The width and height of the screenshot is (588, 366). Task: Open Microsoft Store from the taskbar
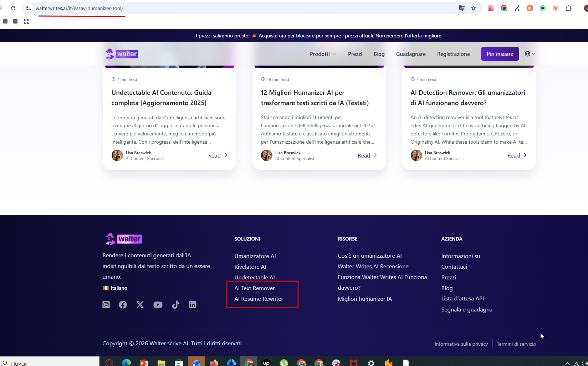point(179,363)
